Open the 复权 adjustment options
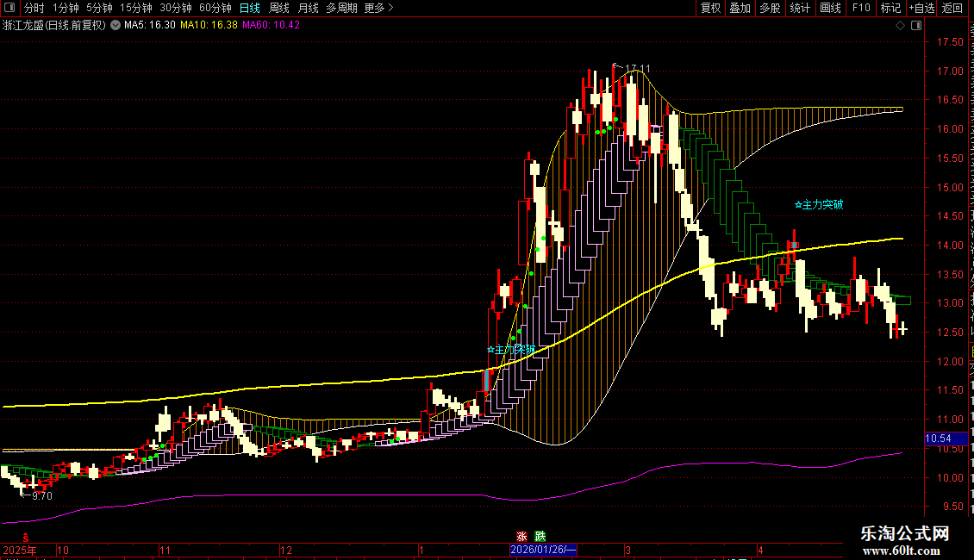Image resolution: width=974 pixels, height=560 pixels. [x=710, y=8]
